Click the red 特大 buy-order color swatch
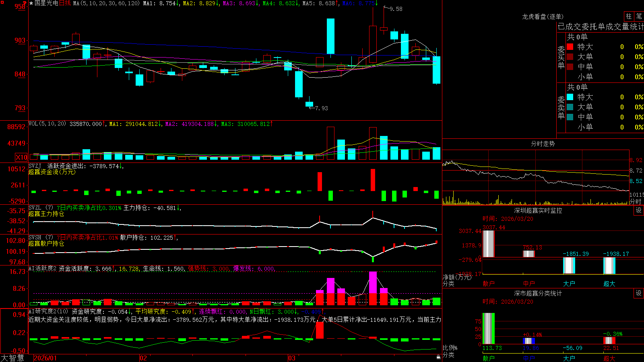The height and width of the screenshot is (362, 644). 570,47
